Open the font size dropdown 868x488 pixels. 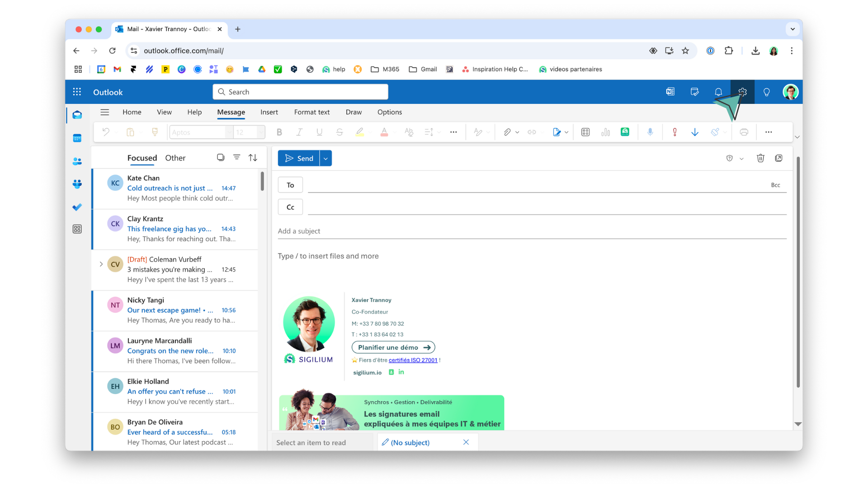[260, 132]
